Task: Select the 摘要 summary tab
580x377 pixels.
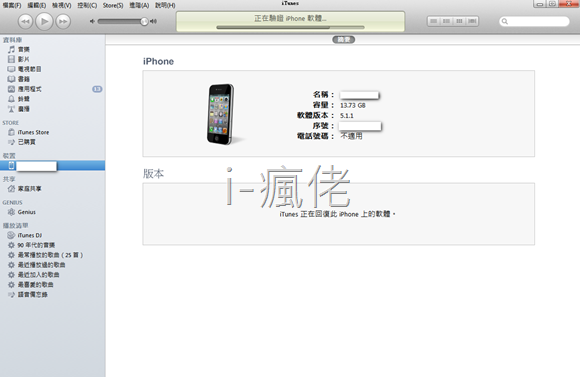Action: point(344,40)
